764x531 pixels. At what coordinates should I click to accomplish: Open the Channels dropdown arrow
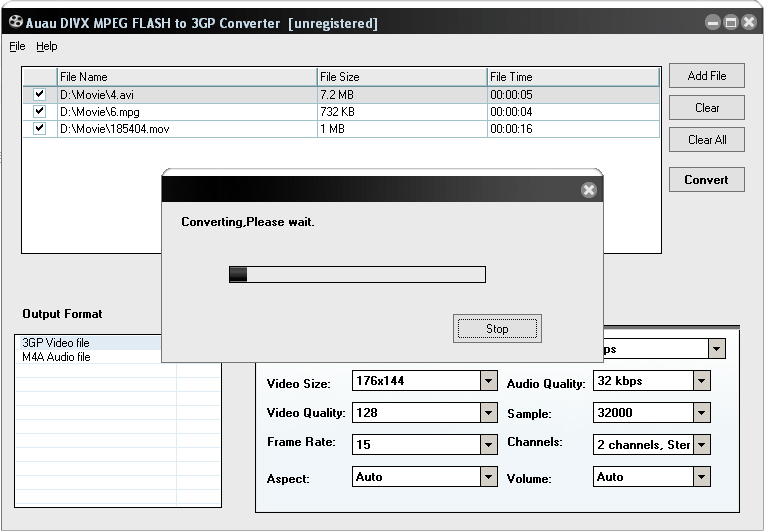702,445
